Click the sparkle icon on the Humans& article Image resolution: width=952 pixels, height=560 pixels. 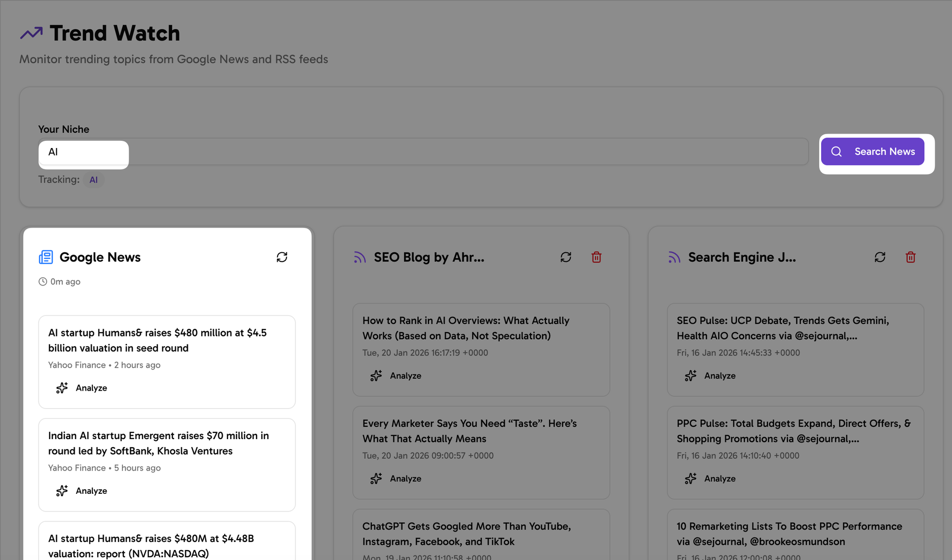click(61, 388)
